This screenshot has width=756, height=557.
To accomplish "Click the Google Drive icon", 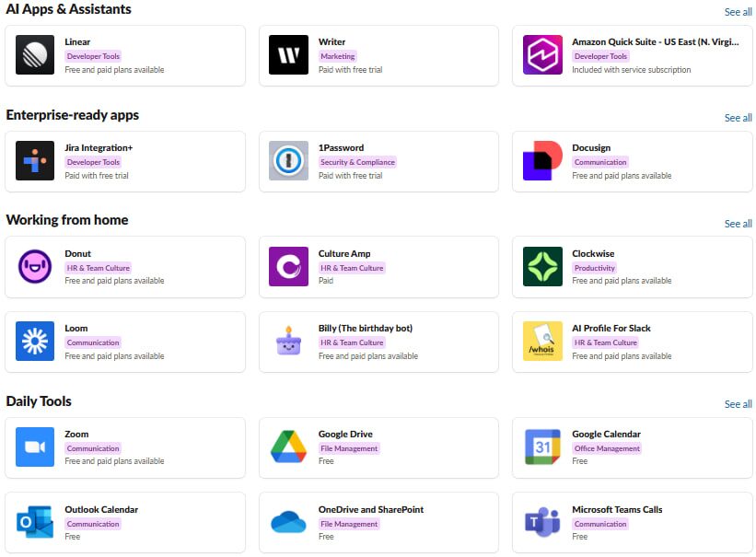I will 288,447.
